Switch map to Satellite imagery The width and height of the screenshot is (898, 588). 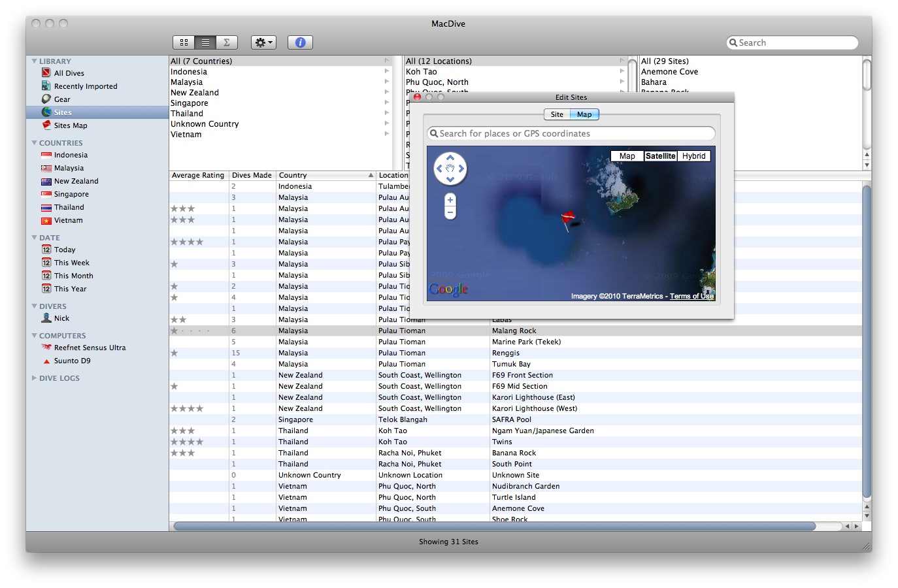(x=660, y=156)
